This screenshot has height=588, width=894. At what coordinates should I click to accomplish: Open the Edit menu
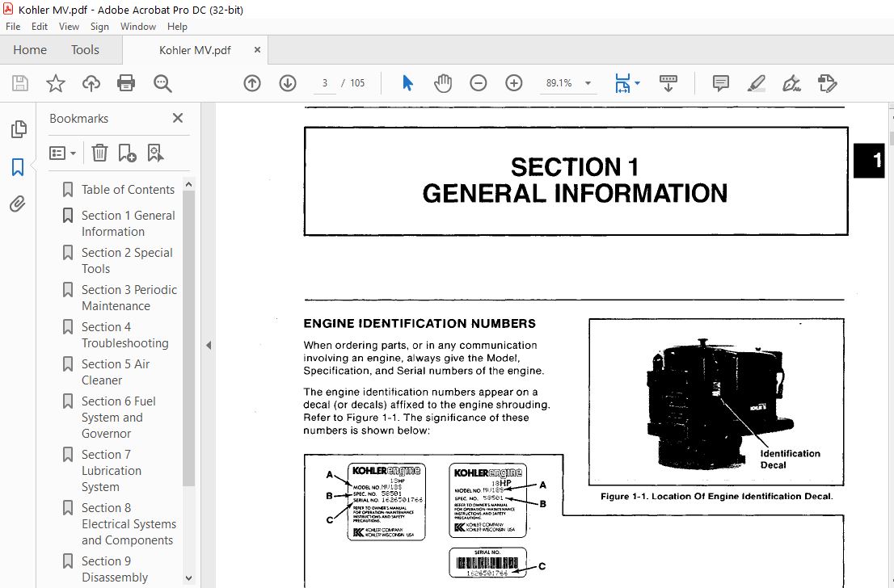click(40, 26)
